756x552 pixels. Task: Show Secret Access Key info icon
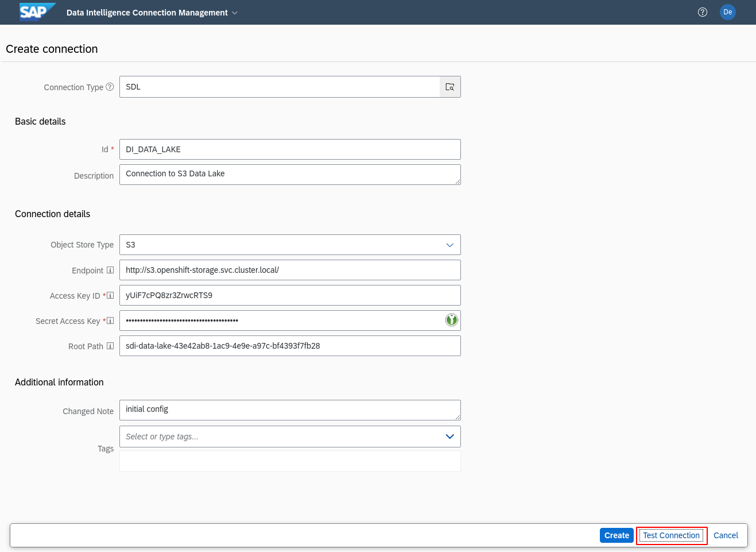point(110,321)
